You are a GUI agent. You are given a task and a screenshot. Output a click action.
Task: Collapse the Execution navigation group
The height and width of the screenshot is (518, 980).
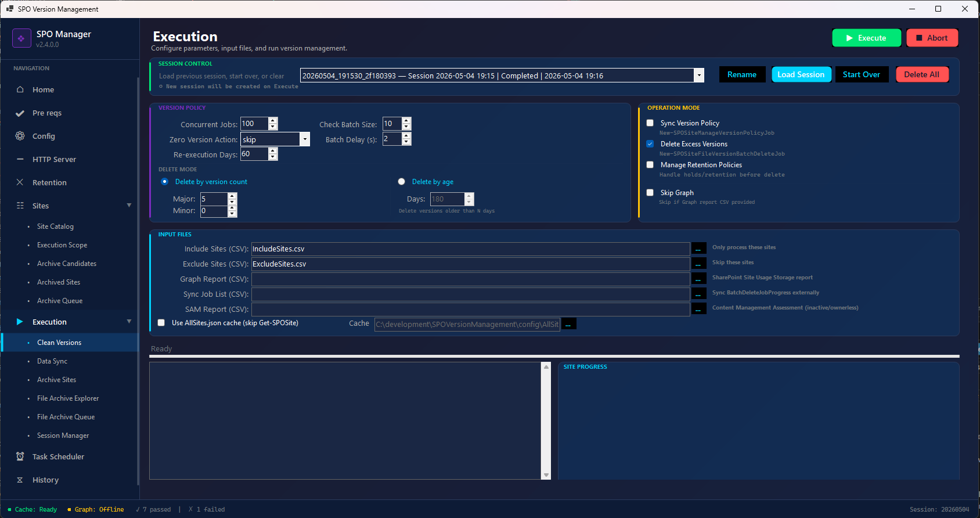[x=129, y=322]
